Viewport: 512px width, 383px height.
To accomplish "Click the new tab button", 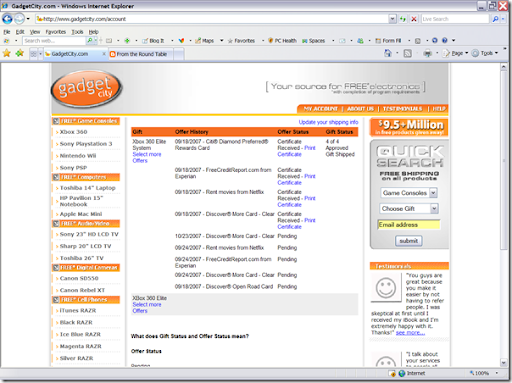I will pyautogui.click(x=179, y=54).
